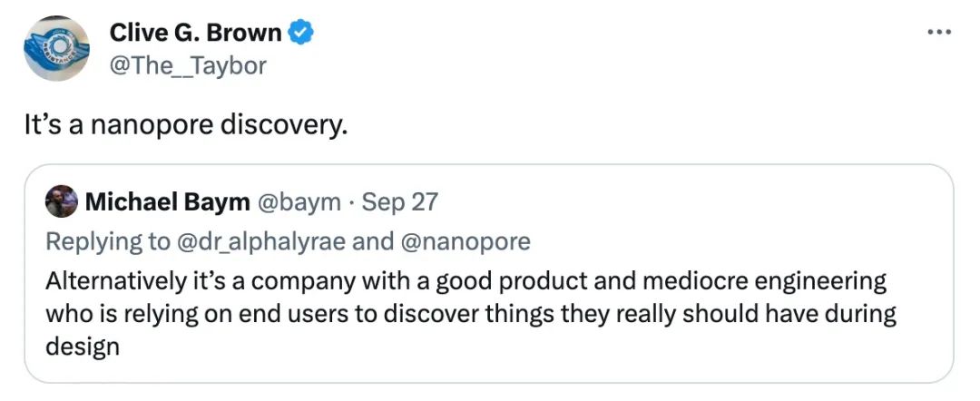Click the phrase "mediocre engineering"
The height and width of the screenshot is (401, 980).
[x=760, y=281]
